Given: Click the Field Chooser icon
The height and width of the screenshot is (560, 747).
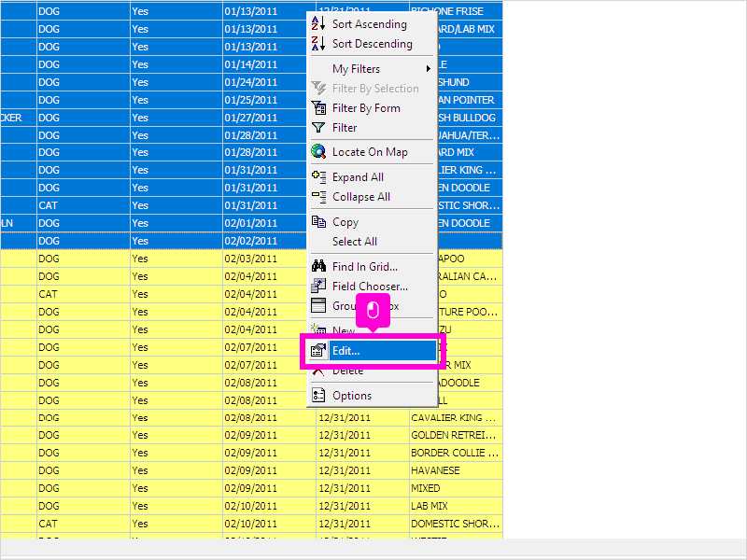Looking at the screenshot, I should (318, 286).
